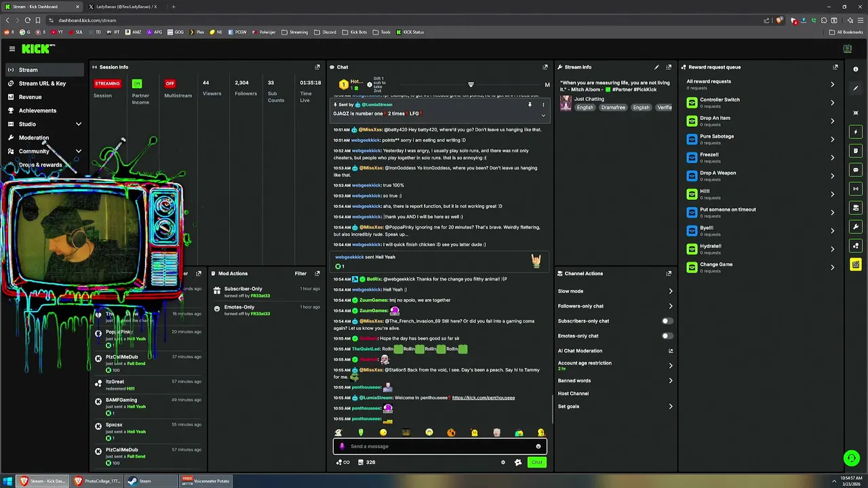Screen dimensions: 868x488
Task: Pop out the Stream Info panel
Action: tap(669, 67)
